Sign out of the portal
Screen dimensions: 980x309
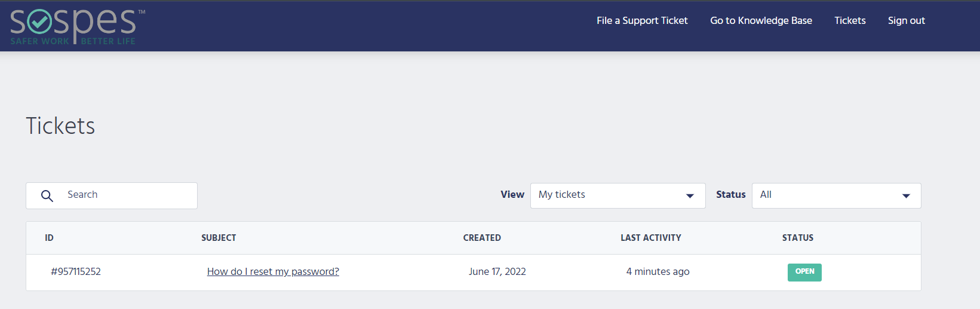[906, 20]
